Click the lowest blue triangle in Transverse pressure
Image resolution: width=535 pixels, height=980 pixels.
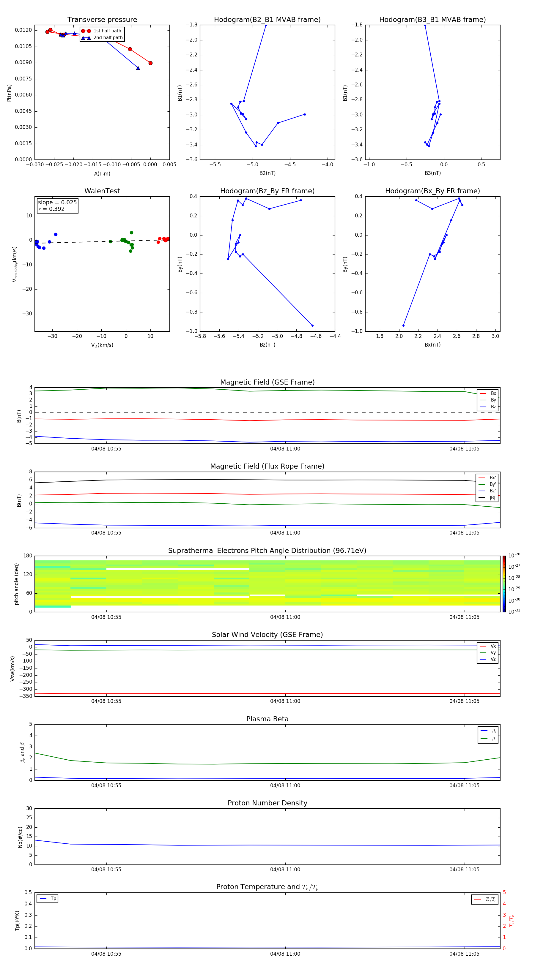138,68
